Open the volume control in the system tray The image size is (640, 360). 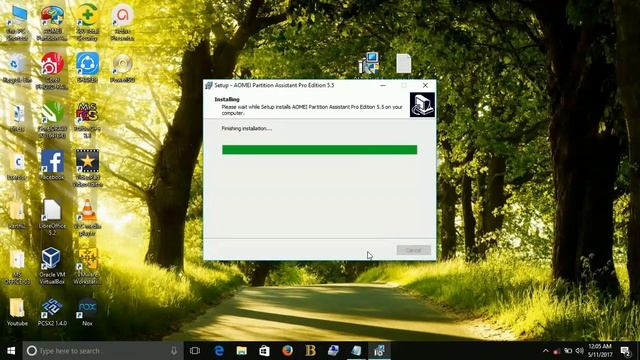point(579,351)
